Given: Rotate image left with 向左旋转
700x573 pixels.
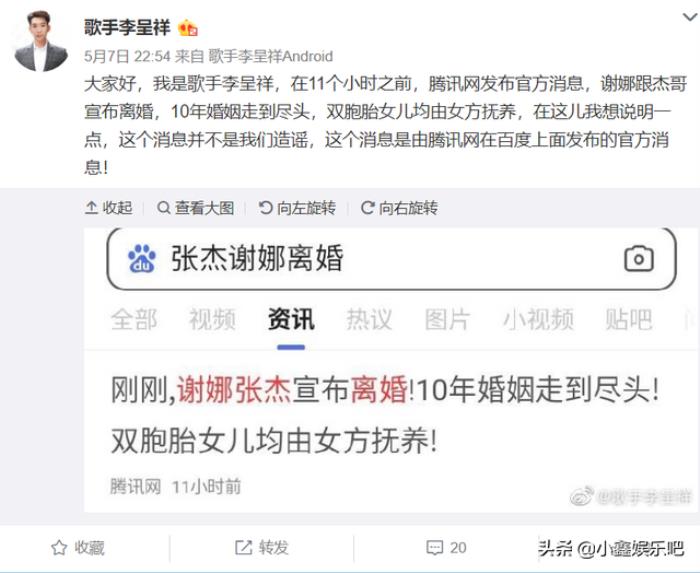Looking at the screenshot, I should point(297,208).
